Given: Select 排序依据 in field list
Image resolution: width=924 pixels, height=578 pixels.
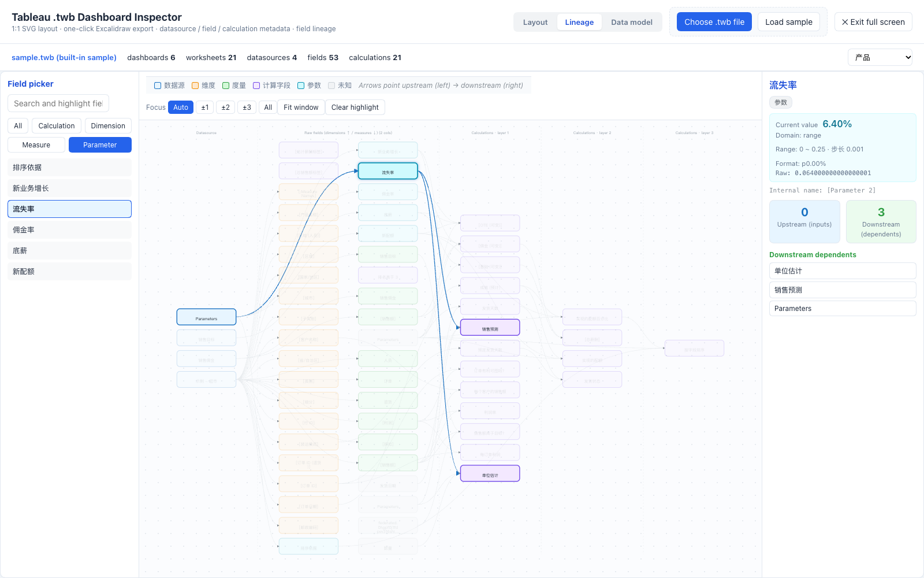Looking at the screenshot, I should (69, 168).
